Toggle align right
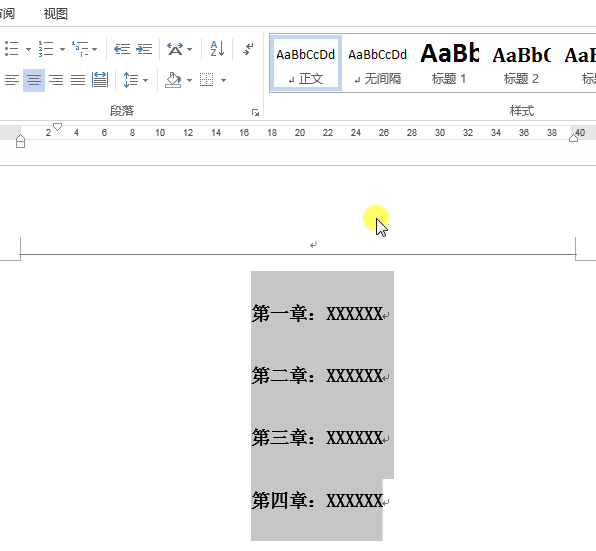The height and width of the screenshot is (551, 596). coord(56,80)
